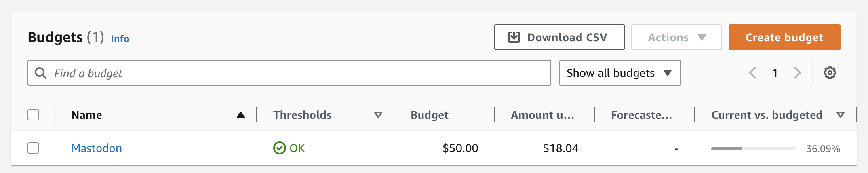Open the Mastodon budget link
868x173 pixels.
point(97,148)
